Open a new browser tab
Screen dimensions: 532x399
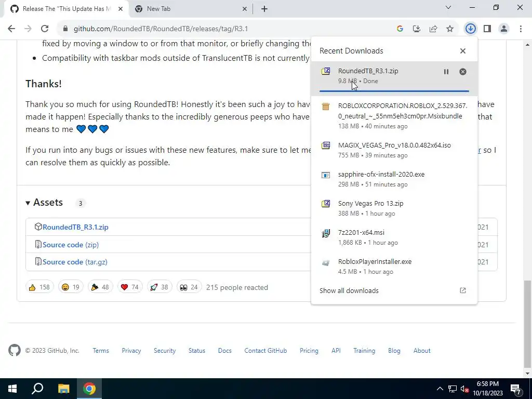click(264, 9)
